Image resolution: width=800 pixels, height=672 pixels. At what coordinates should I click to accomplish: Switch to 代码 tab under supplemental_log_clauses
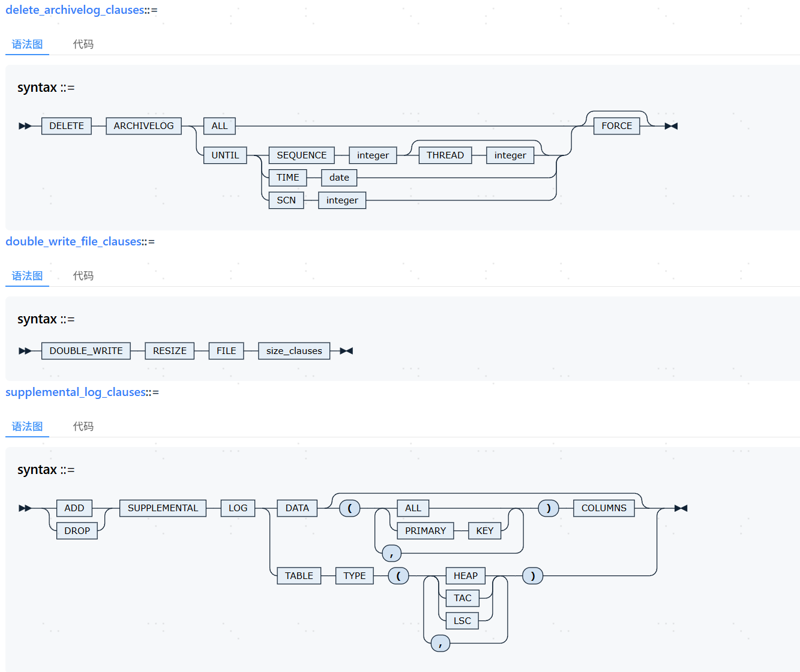click(83, 427)
